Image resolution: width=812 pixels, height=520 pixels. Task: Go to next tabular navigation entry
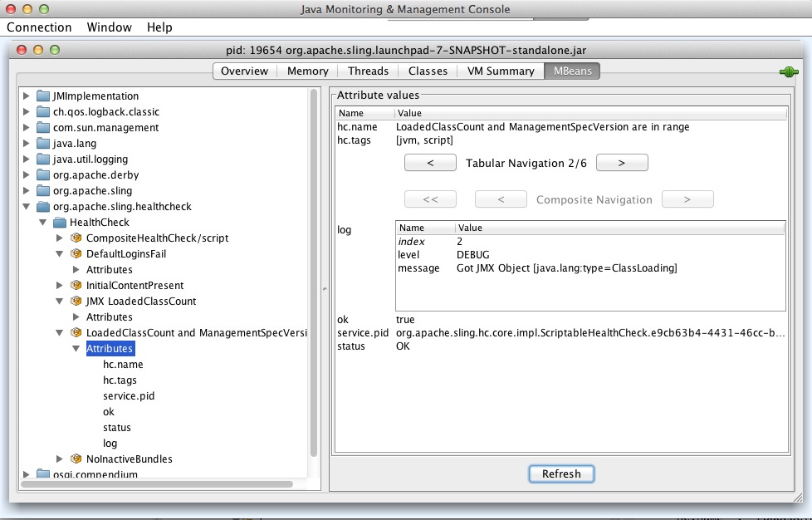click(622, 163)
